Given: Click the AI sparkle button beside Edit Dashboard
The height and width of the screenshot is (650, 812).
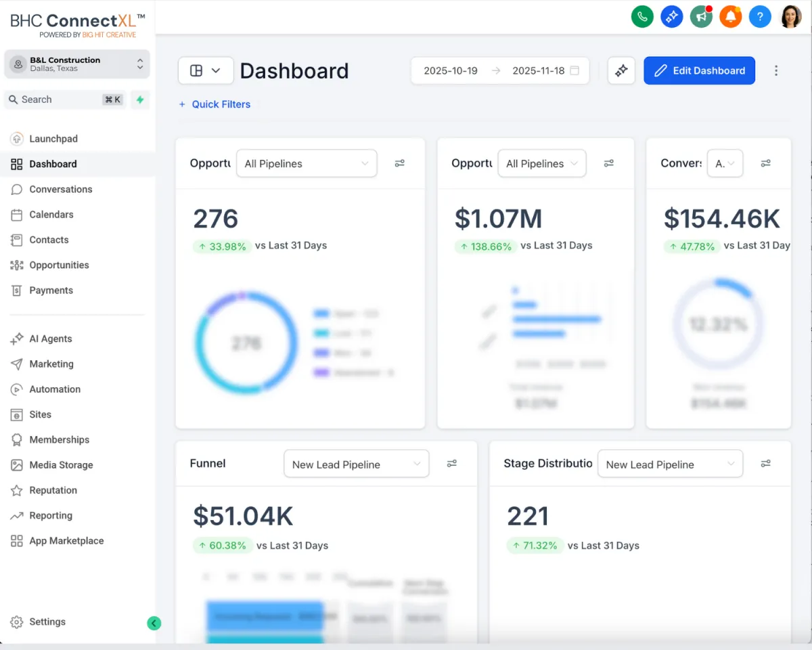Looking at the screenshot, I should [x=621, y=70].
